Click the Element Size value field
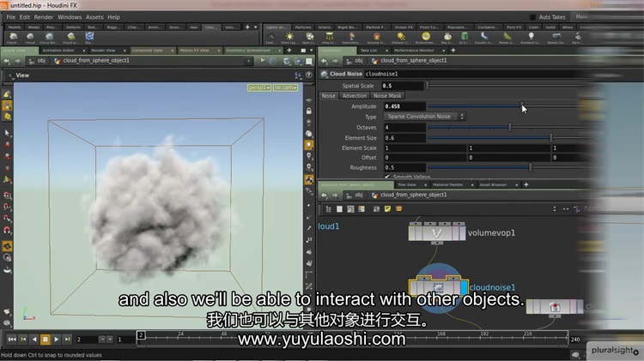The height and width of the screenshot is (361, 644). pos(404,138)
